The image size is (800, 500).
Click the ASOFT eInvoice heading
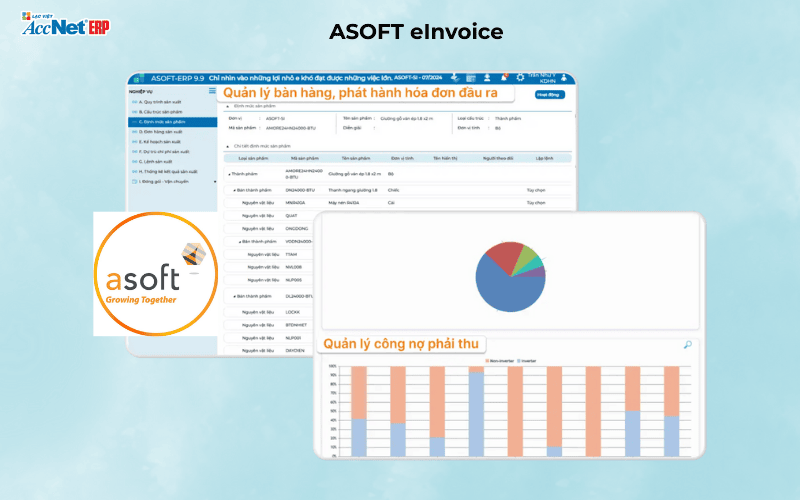pyautogui.click(x=416, y=32)
